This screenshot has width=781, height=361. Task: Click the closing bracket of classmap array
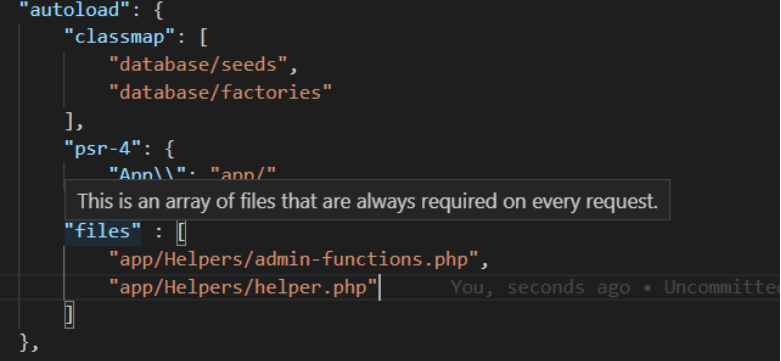(x=70, y=120)
